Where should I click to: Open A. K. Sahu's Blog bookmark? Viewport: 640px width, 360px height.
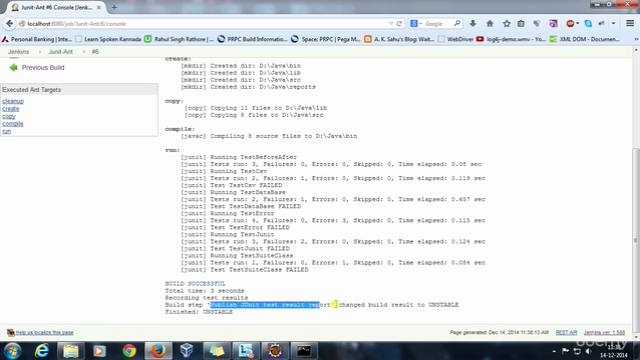pyautogui.click(x=399, y=39)
